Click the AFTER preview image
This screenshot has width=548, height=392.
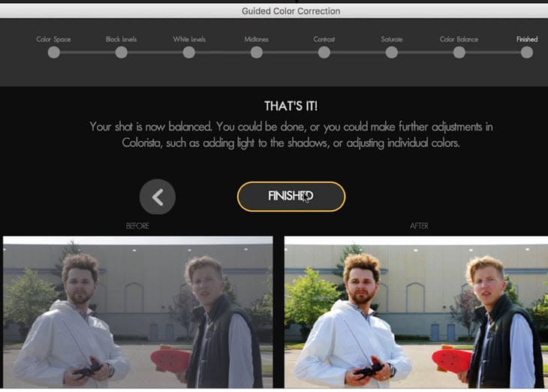click(x=416, y=312)
